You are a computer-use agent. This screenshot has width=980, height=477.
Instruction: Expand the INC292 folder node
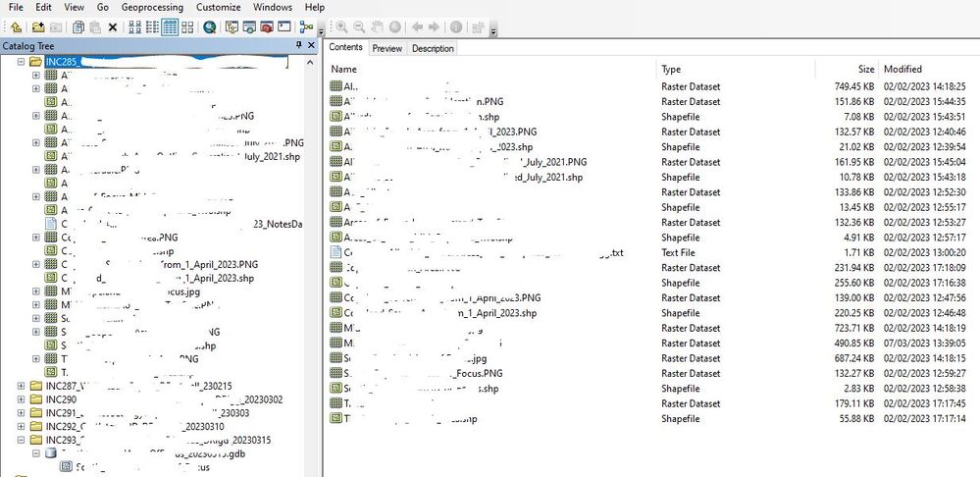pos(22,426)
